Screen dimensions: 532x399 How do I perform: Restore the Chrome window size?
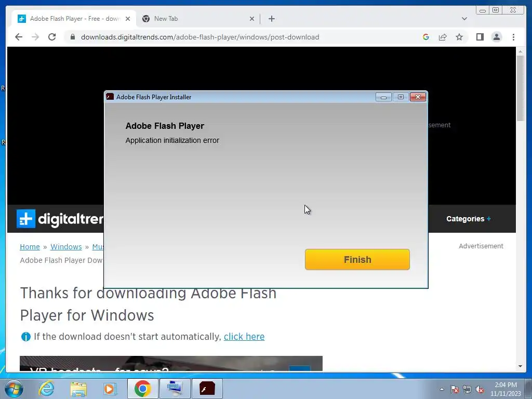[x=495, y=10]
